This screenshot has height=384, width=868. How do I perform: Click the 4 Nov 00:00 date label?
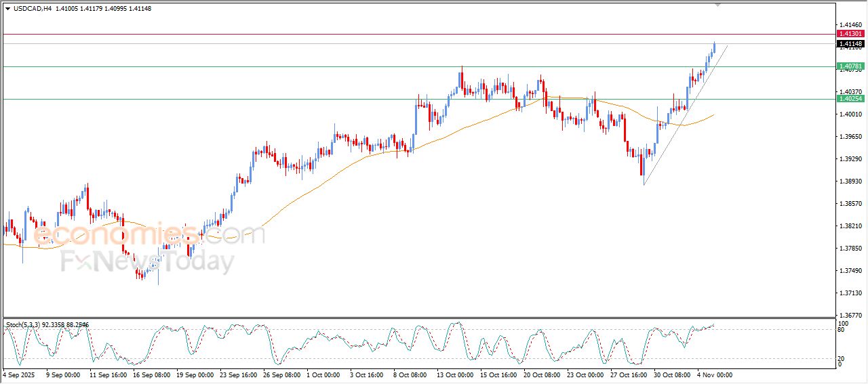coord(715,375)
